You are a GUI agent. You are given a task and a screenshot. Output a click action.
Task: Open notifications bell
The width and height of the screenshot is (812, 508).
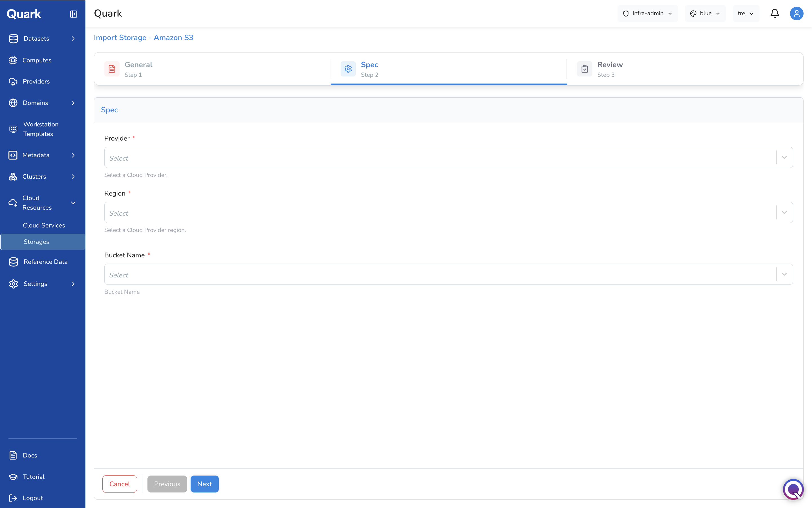(775, 14)
